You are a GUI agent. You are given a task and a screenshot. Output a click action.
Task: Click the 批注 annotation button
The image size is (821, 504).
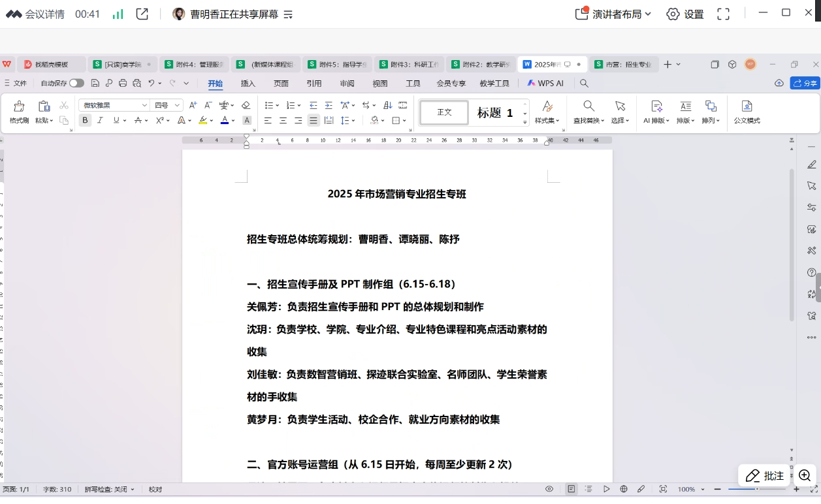pyautogui.click(x=765, y=476)
